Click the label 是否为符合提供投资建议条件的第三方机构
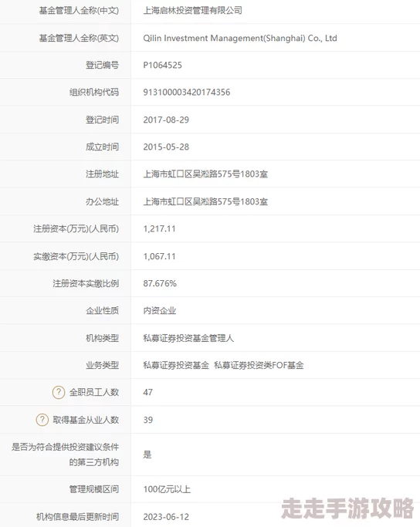 point(65,454)
